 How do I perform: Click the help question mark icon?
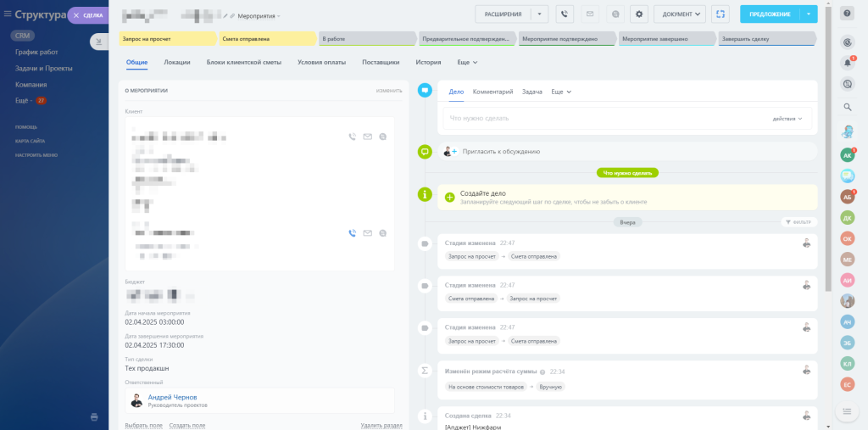[847, 14]
